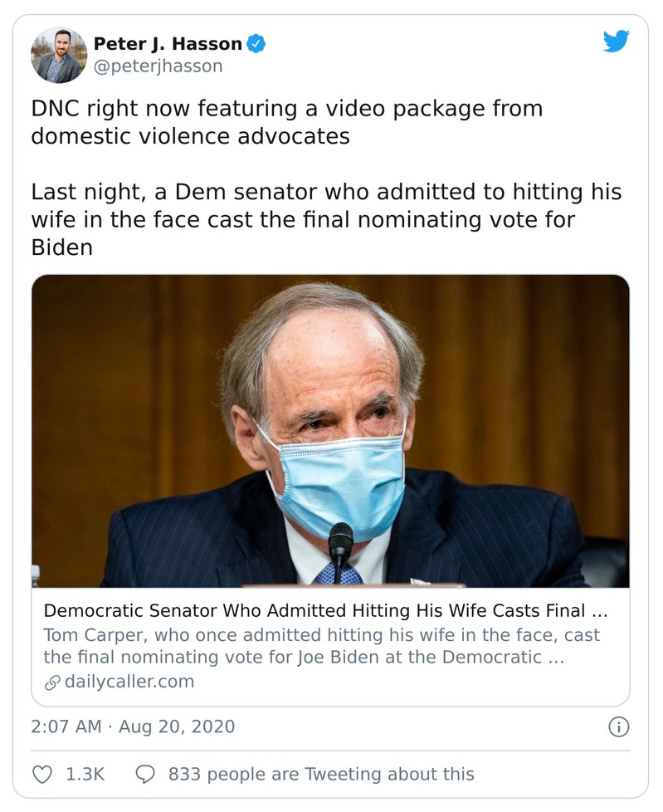Click the Aug 20, 2020 tweet date

pyautogui.click(x=177, y=726)
